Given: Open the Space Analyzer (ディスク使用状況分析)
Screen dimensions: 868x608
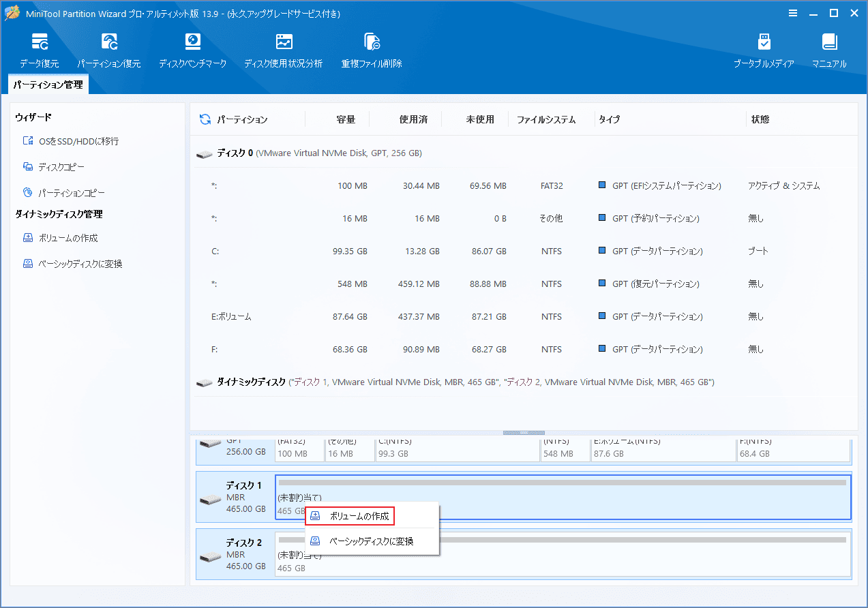Looking at the screenshot, I should point(284,50).
